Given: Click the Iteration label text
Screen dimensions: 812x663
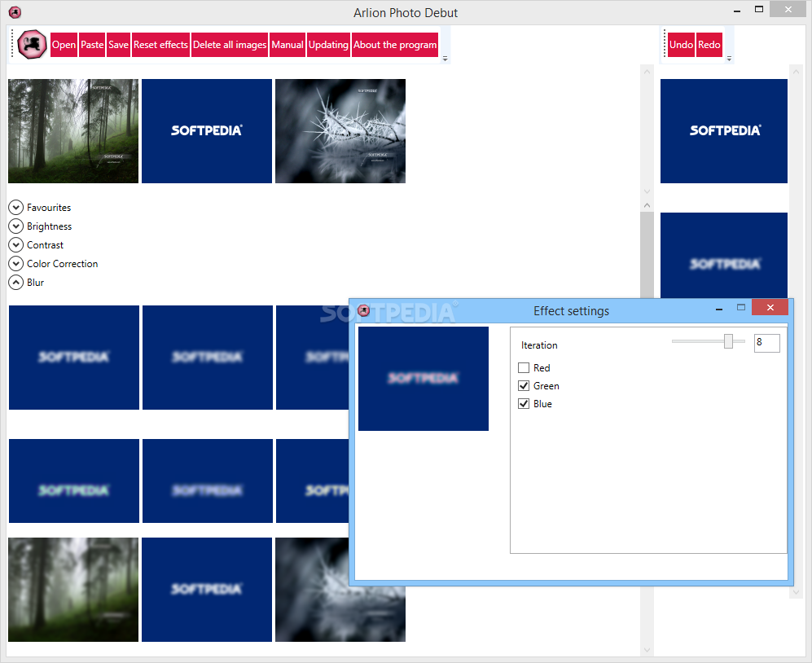Looking at the screenshot, I should tap(539, 345).
